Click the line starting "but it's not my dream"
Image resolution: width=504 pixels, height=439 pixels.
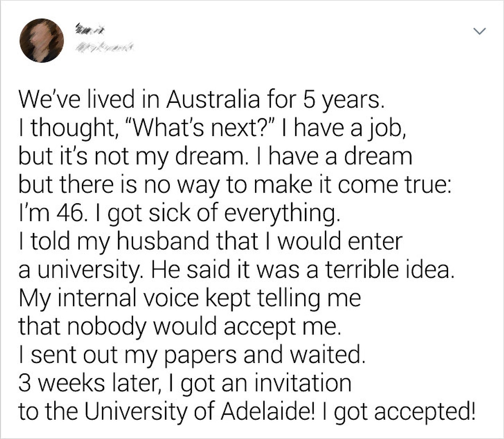pos(215,156)
